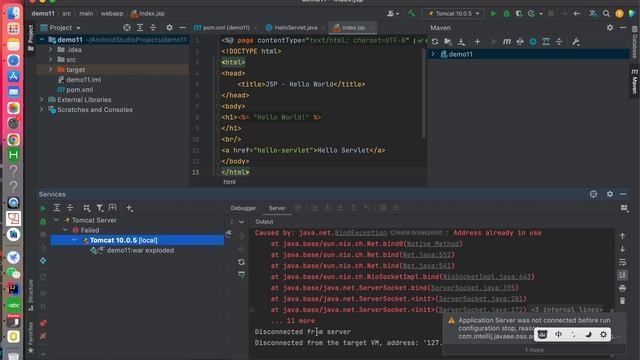640x360 pixels.
Task: Open the Maven side tool window tab
Action: (634, 82)
